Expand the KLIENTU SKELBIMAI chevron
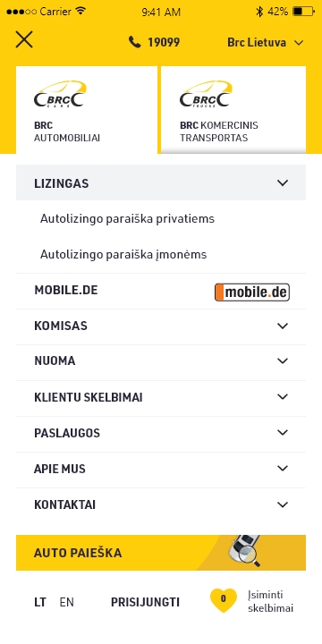 [283, 397]
